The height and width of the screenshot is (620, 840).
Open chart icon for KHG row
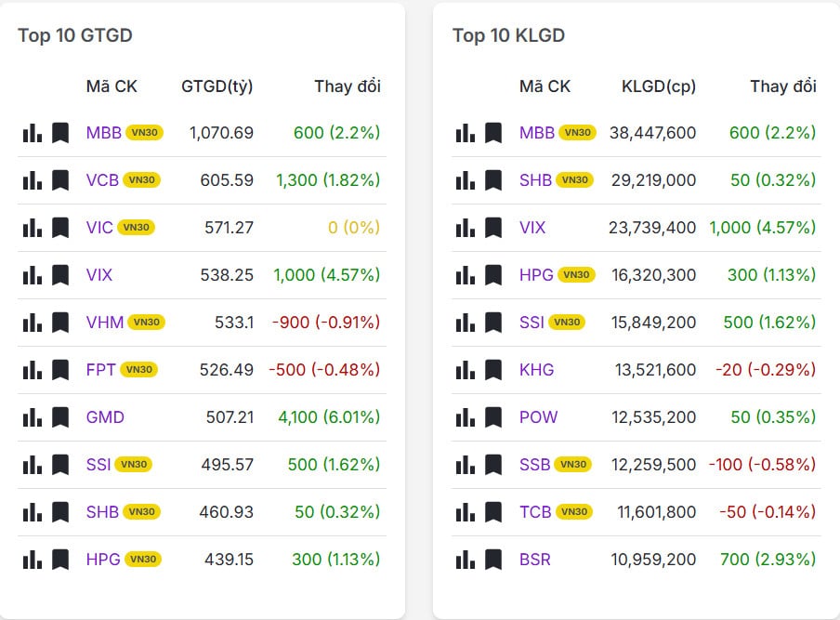click(x=466, y=370)
